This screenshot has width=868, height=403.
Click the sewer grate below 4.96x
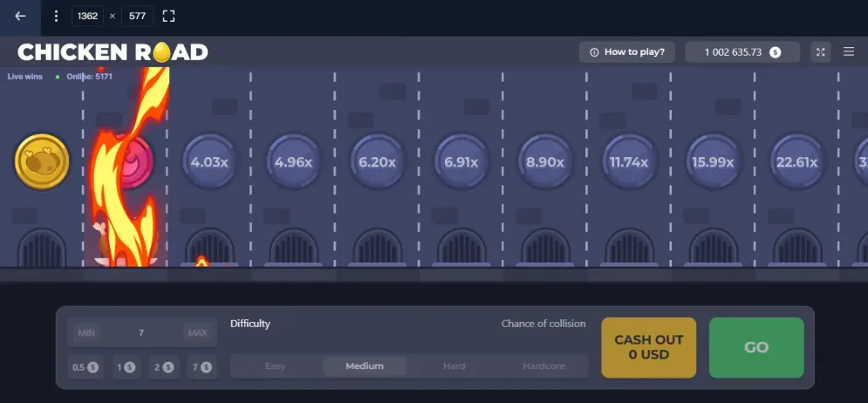293,247
